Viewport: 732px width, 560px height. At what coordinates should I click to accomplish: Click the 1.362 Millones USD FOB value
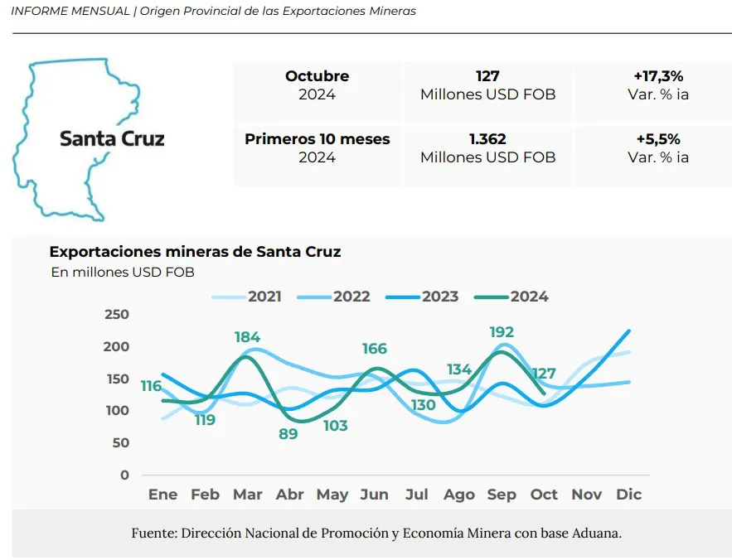487,147
